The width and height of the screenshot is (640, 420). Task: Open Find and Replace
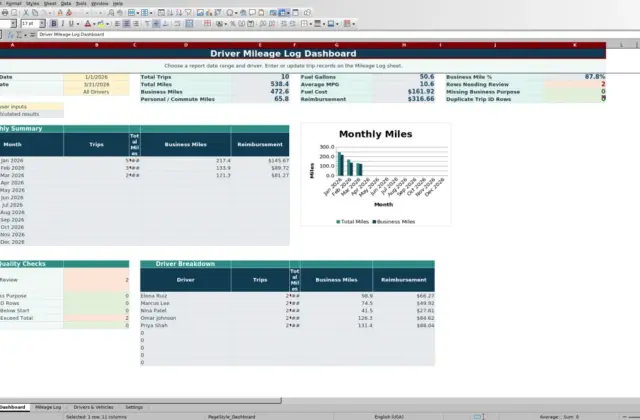coord(111,13)
